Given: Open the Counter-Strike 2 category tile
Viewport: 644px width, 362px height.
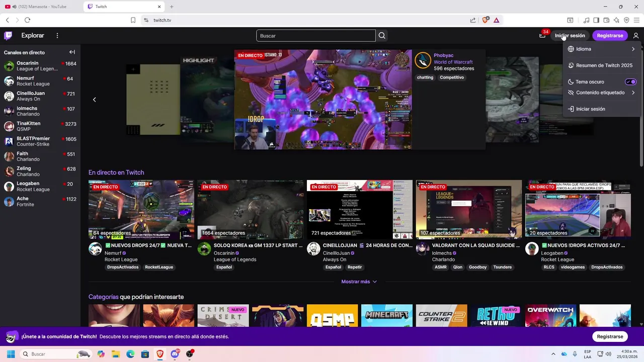Looking at the screenshot, I should point(441,316).
